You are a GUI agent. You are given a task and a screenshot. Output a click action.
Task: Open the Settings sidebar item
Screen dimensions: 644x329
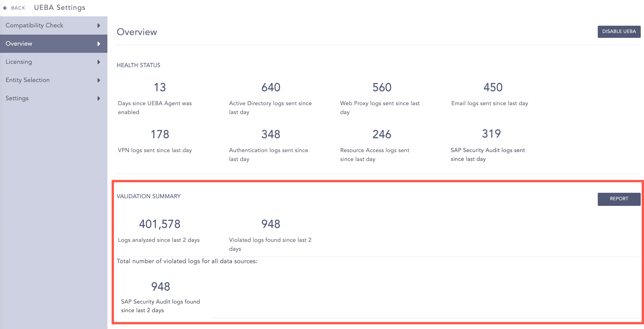17,98
